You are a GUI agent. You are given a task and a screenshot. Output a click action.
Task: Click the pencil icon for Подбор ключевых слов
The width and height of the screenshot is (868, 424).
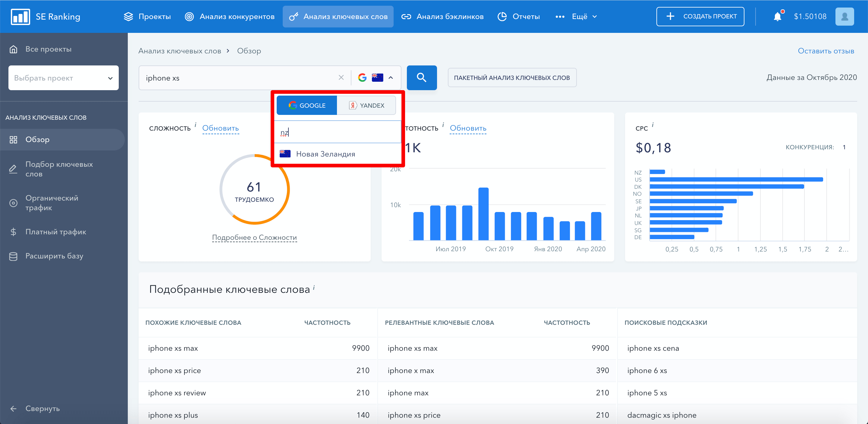point(13,169)
